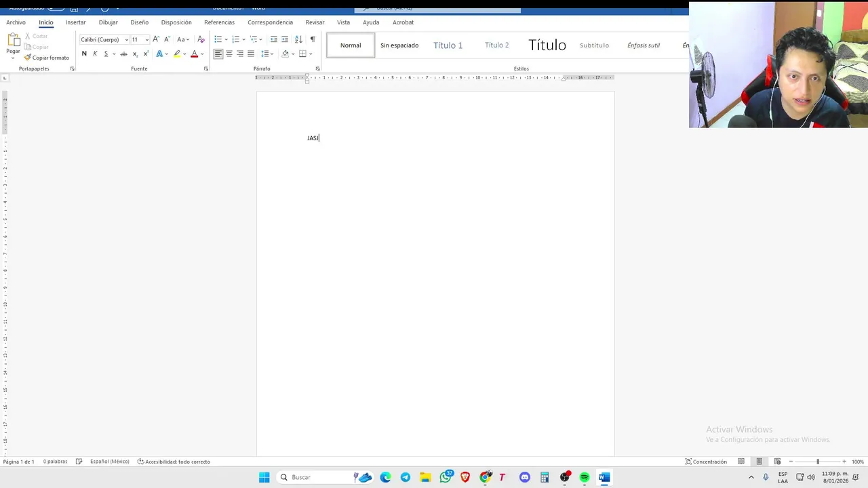The image size is (868, 488).
Task: Apply red font color
Action: [194, 54]
